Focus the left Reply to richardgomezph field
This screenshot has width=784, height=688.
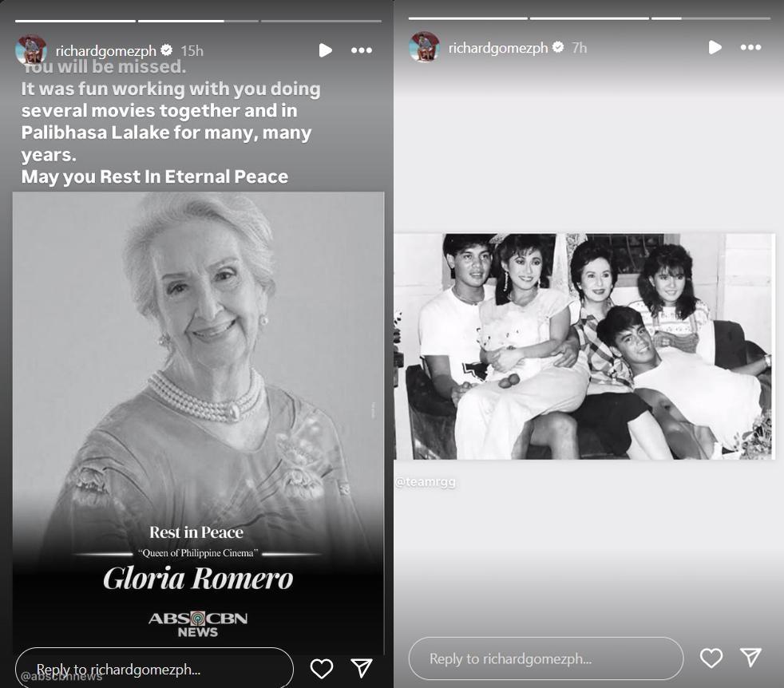pyautogui.click(x=154, y=669)
